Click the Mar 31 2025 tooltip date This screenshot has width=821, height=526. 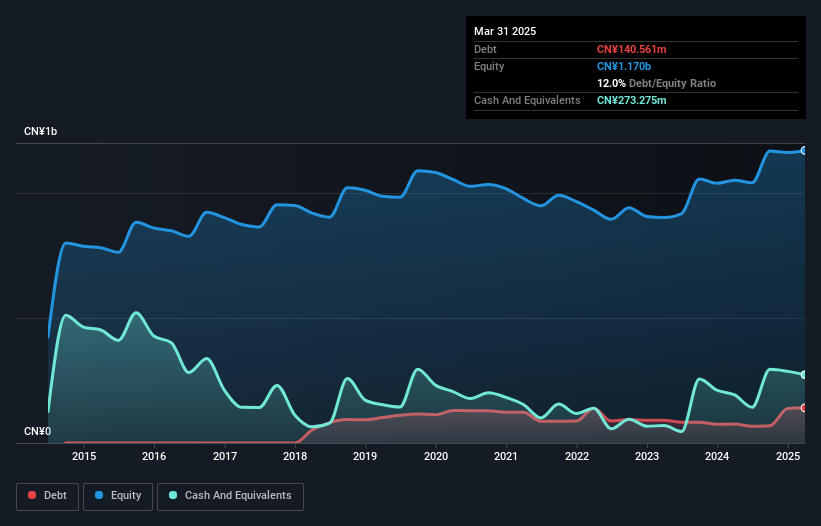click(x=505, y=31)
